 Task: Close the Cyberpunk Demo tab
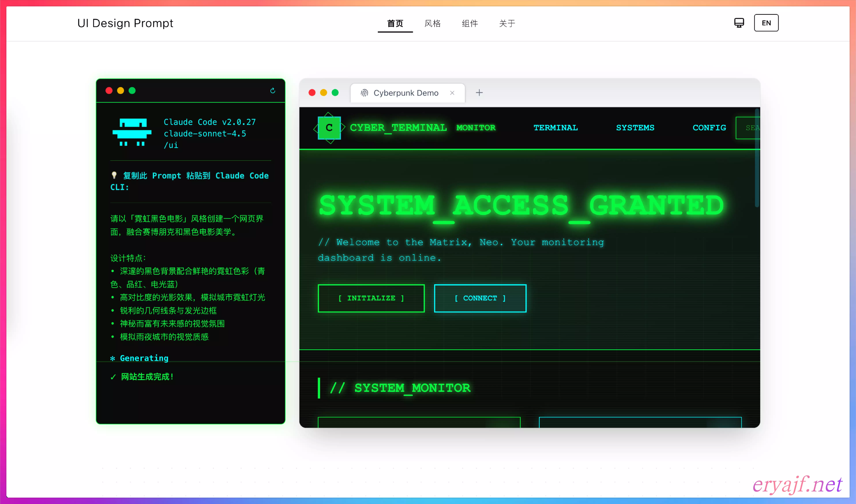(452, 93)
